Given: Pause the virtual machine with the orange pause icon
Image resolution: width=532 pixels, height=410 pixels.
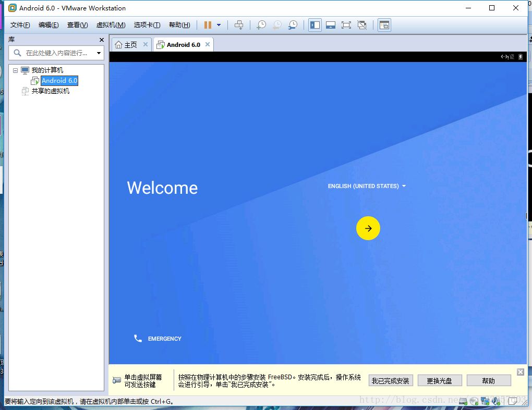Looking at the screenshot, I should point(208,24).
